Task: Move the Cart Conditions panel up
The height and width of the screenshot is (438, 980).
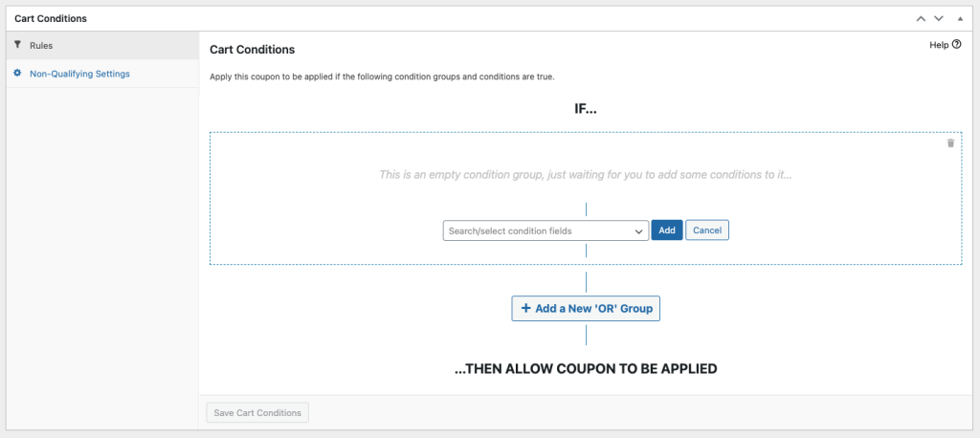Action: point(920,19)
